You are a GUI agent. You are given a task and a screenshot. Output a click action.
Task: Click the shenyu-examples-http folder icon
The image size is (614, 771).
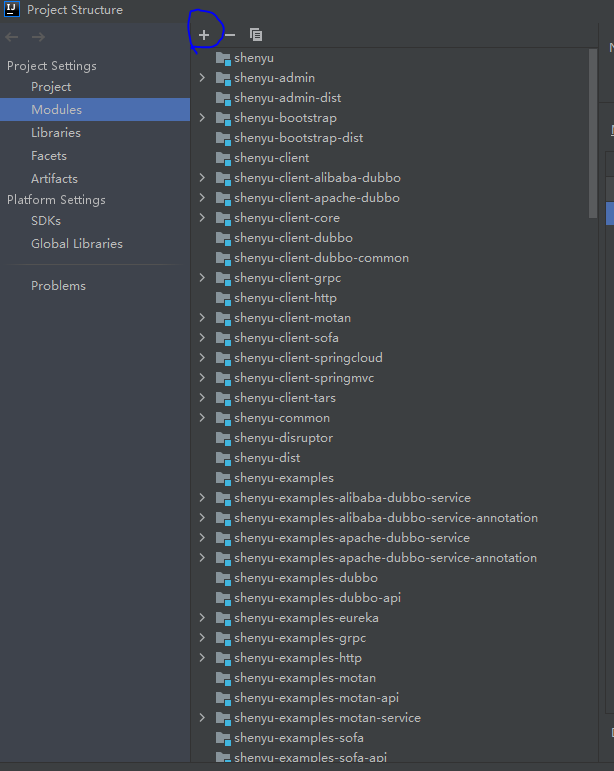click(x=223, y=658)
